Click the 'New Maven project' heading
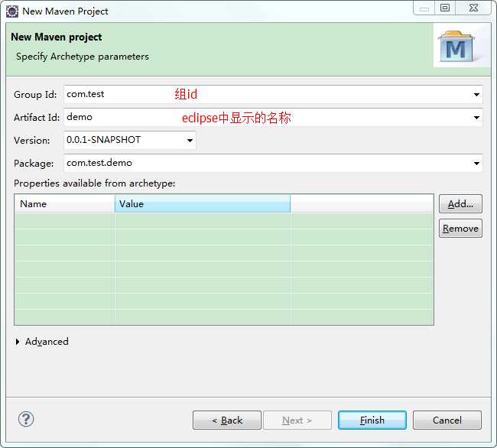 tap(57, 37)
